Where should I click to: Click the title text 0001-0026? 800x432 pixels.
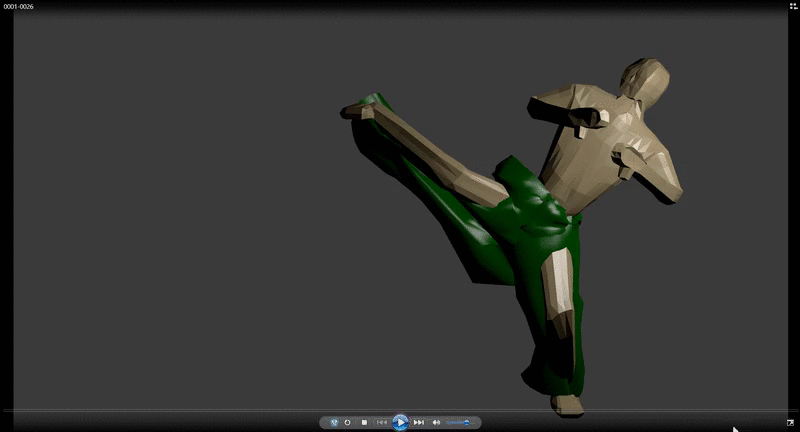[20, 6]
